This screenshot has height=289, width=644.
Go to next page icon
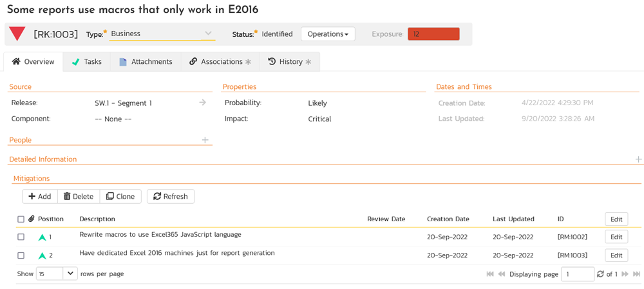[x=625, y=274]
